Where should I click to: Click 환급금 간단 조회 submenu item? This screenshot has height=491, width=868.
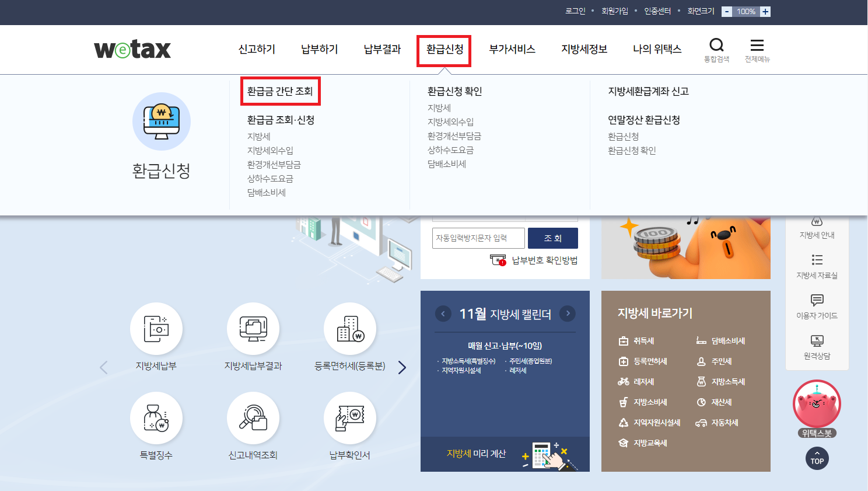(280, 91)
